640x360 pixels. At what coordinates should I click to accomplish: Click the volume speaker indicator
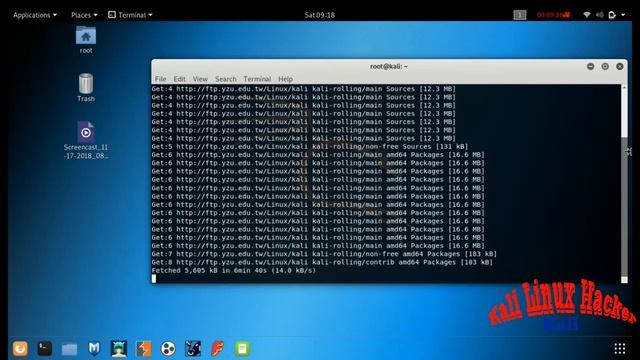point(599,15)
